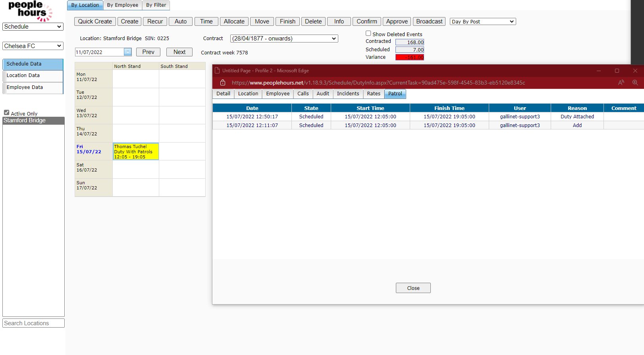
Task: Click the Quick Create button
Action: point(95,21)
